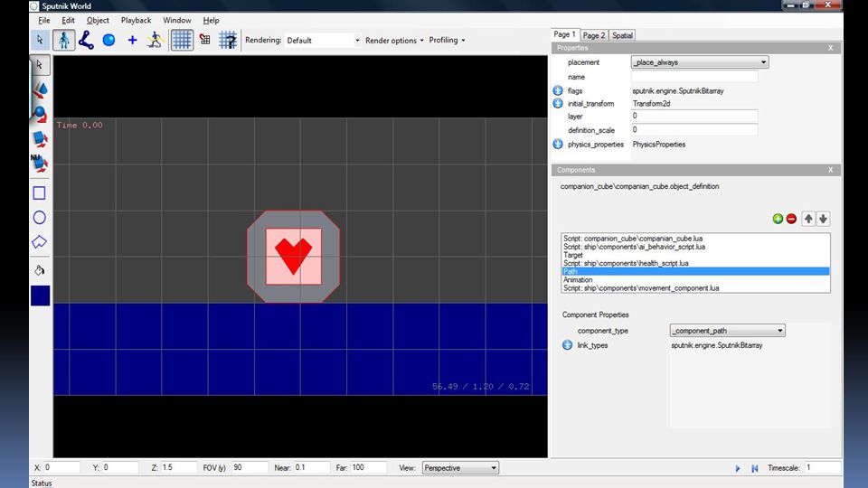Click the grid with question mark icon
The height and width of the screenshot is (488, 868).
coord(228,40)
